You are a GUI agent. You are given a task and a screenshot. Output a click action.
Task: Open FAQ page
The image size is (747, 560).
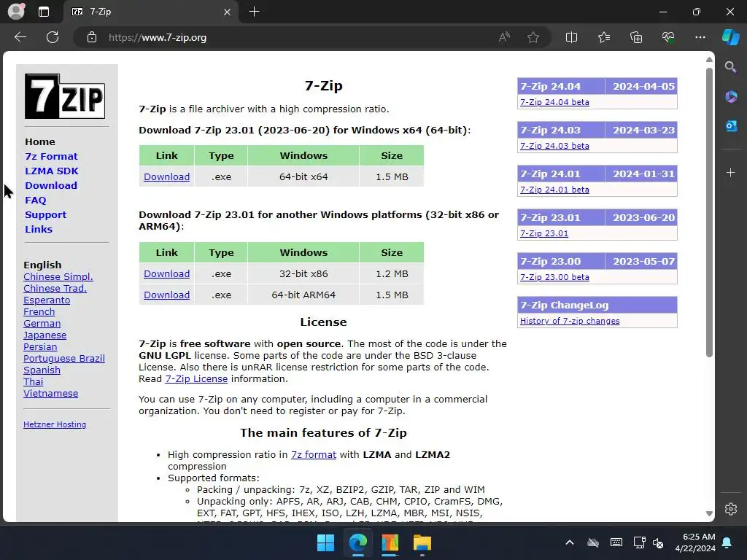click(36, 200)
